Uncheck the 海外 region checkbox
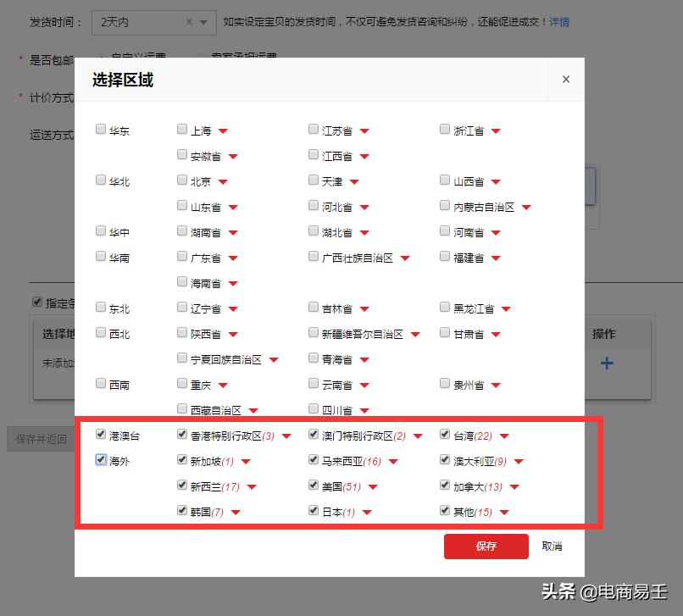683x616 pixels. coord(101,459)
